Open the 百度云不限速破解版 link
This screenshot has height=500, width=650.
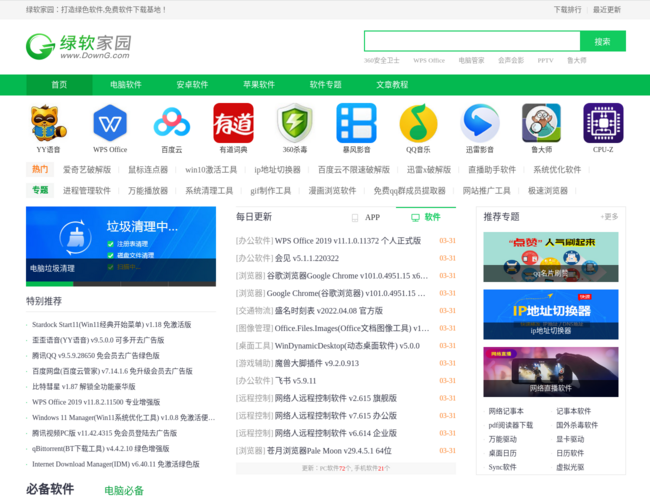[x=354, y=170]
